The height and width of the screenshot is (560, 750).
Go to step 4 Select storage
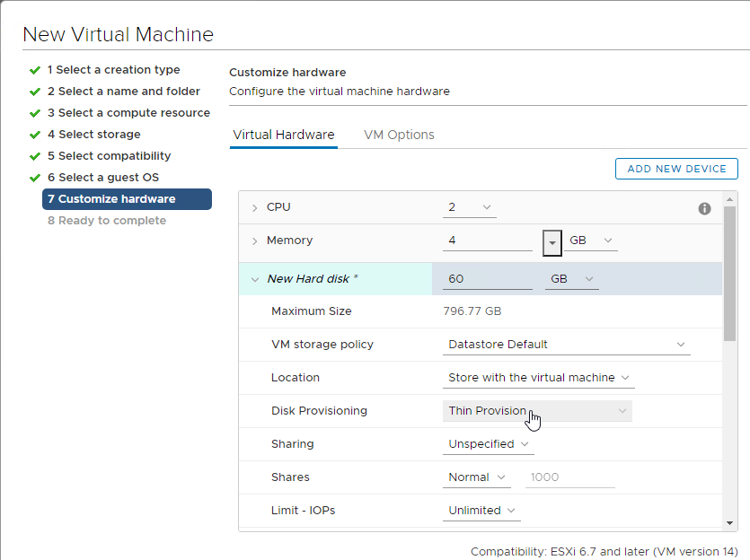pyautogui.click(x=93, y=135)
